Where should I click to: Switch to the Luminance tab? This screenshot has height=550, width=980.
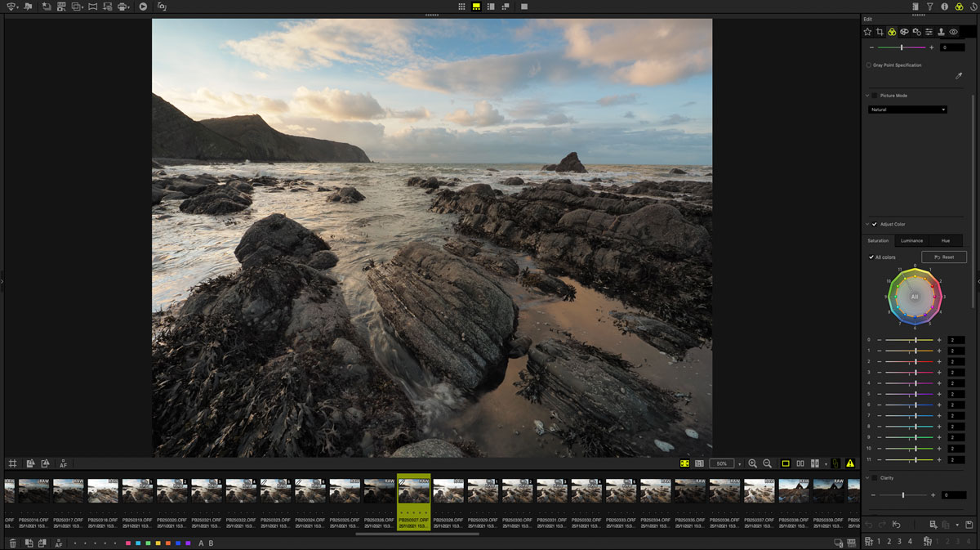coord(911,241)
